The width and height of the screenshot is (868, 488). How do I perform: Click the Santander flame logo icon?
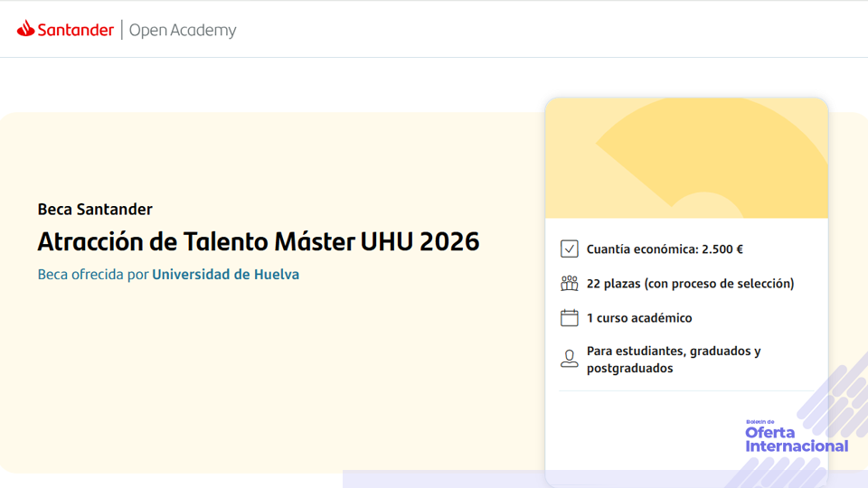pyautogui.click(x=25, y=29)
